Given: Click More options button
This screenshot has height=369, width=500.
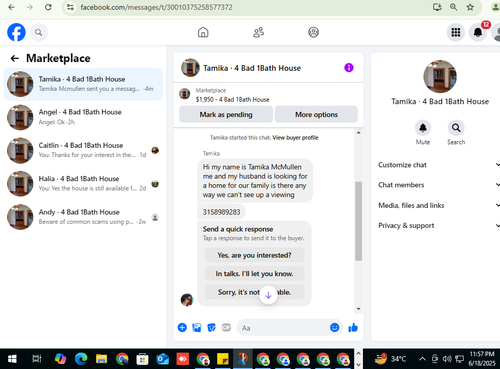Looking at the screenshot, I should (316, 115).
